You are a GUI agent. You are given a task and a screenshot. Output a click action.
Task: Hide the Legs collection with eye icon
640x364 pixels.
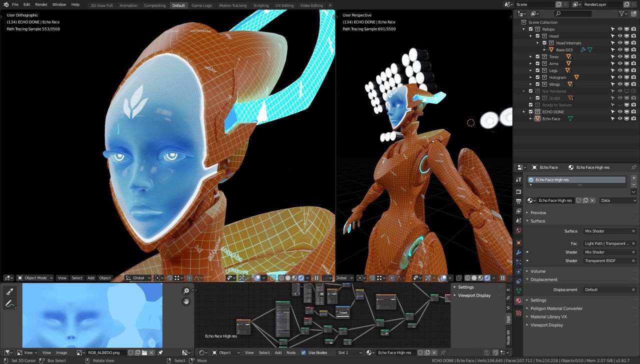tap(620, 70)
